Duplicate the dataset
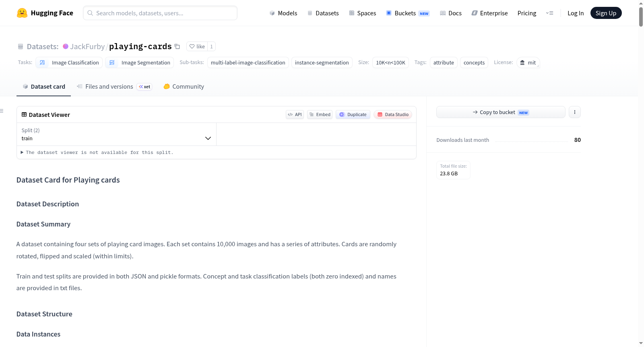Screen dimensions: 644x347 pos(353,114)
